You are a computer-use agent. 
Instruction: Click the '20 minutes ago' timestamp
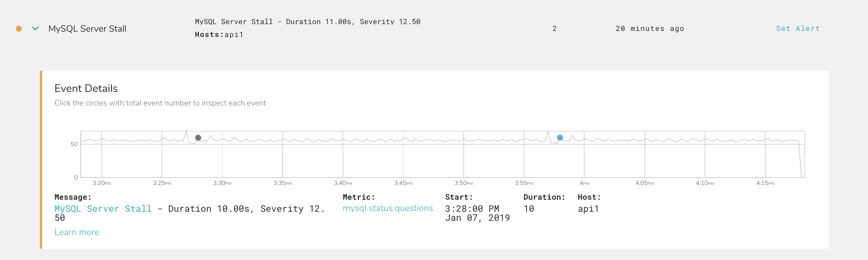pyautogui.click(x=650, y=29)
